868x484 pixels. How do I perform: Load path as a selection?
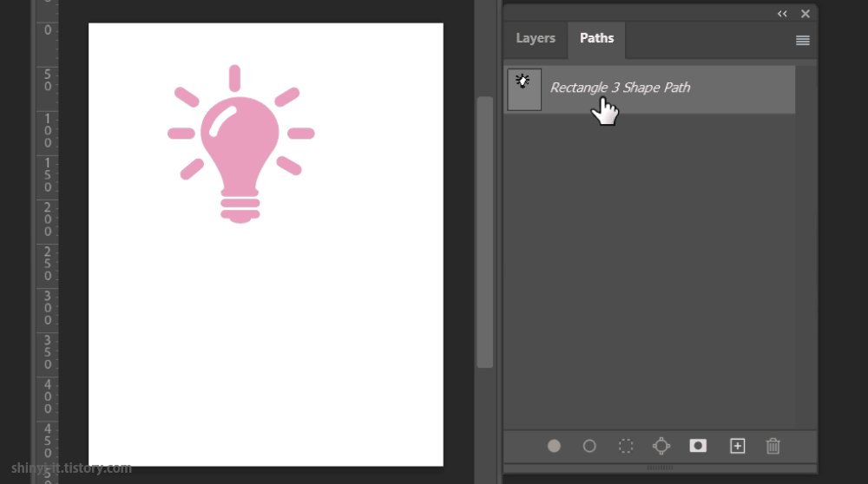[626, 446]
